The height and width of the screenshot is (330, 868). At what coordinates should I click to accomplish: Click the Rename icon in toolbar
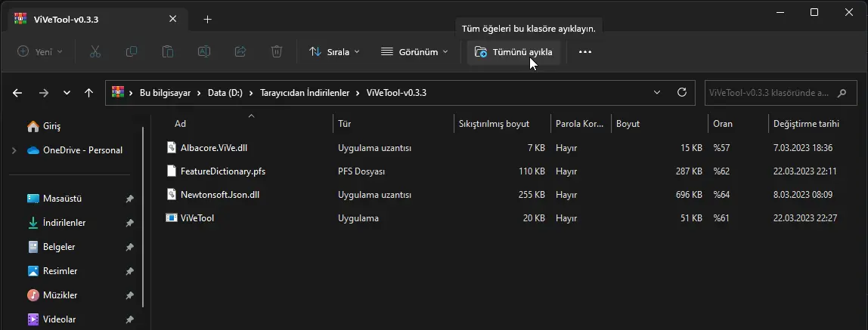tap(203, 51)
